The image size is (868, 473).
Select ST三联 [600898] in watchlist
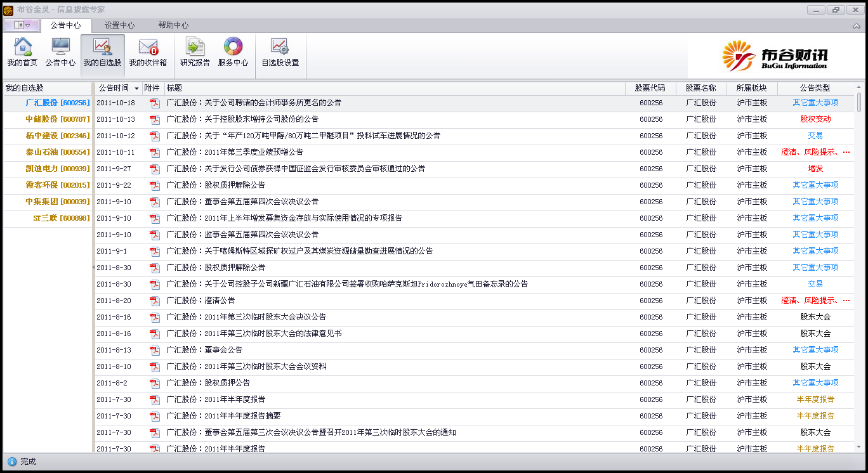click(48, 218)
